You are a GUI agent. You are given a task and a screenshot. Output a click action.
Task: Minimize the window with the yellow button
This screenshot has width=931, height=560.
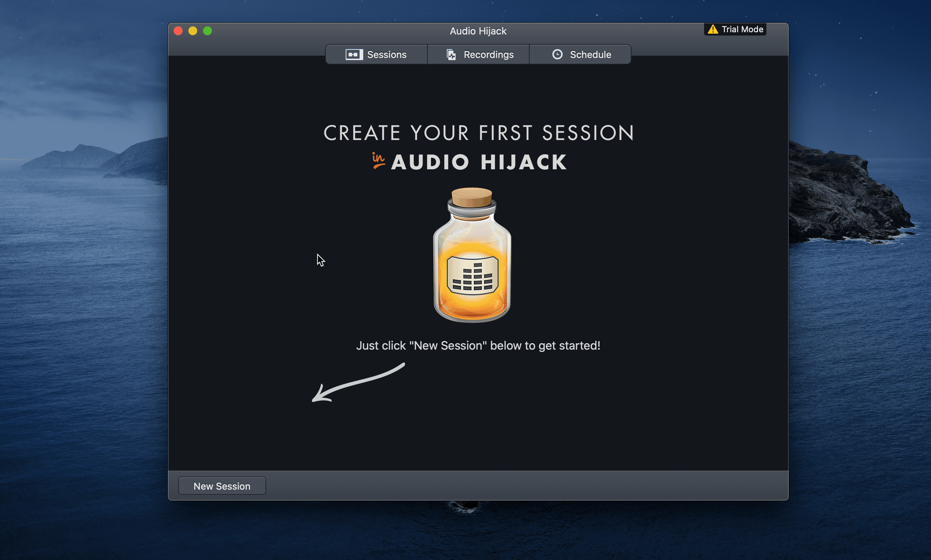tap(193, 31)
